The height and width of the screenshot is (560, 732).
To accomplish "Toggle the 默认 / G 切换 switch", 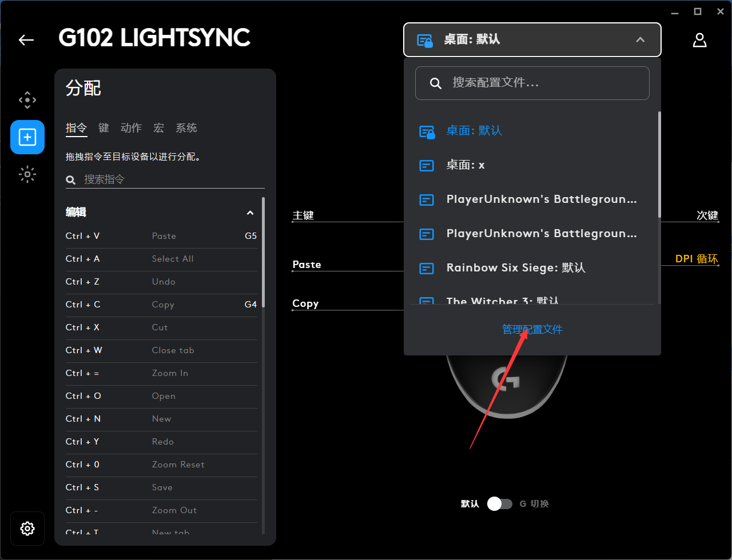I will (499, 503).
